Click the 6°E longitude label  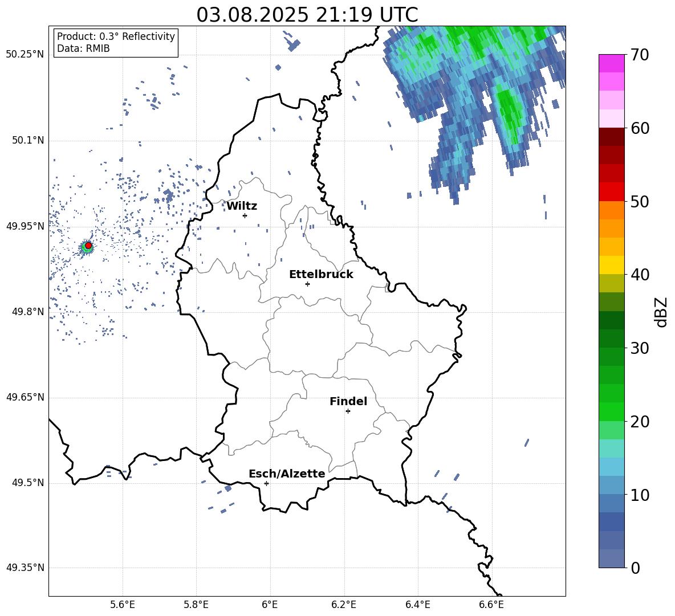(270, 605)
